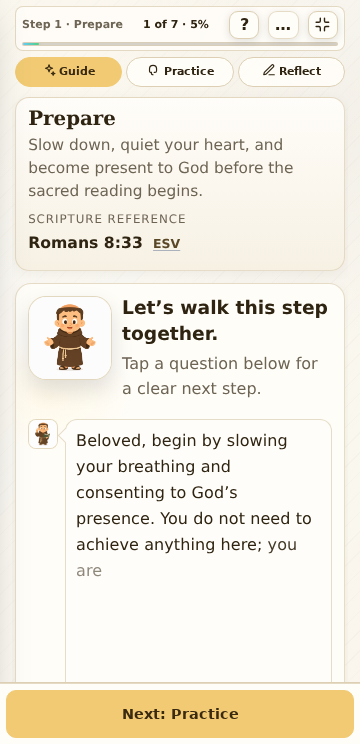
Task: Switch to the Practice tab
Action: pos(180,72)
